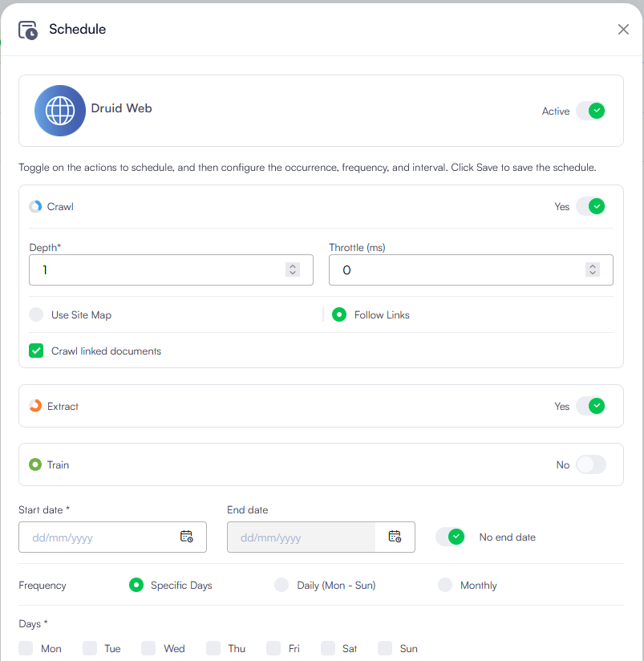Check the Mon day checkbox
Image resolution: width=644 pixels, height=661 pixels.
26,648
